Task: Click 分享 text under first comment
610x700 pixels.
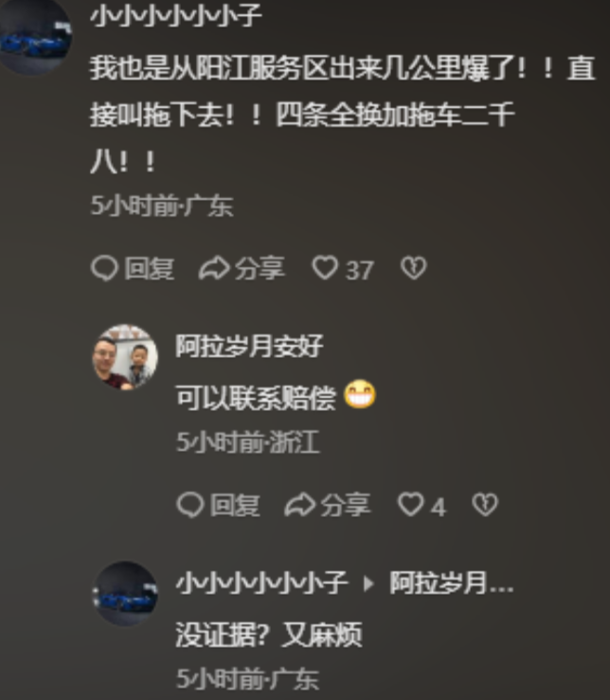Action: coord(260,269)
